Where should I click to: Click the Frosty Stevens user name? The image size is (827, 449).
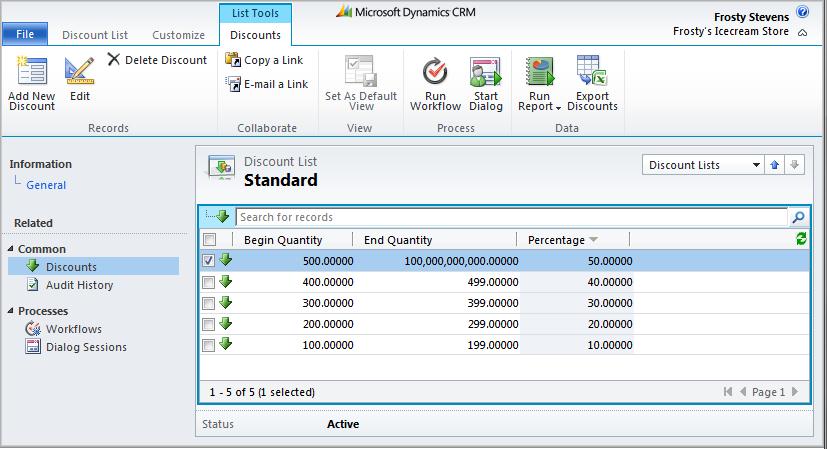coord(751,17)
